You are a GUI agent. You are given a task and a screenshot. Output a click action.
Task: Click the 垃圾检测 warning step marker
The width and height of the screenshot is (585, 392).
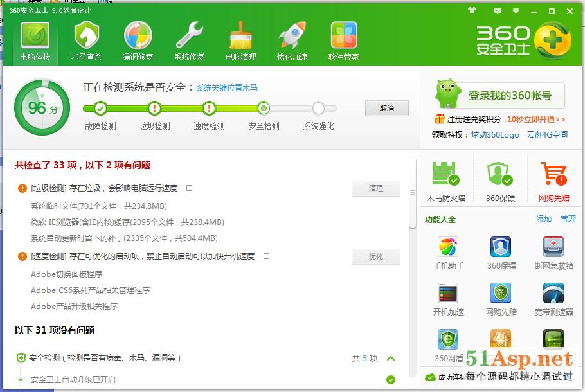point(154,108)
